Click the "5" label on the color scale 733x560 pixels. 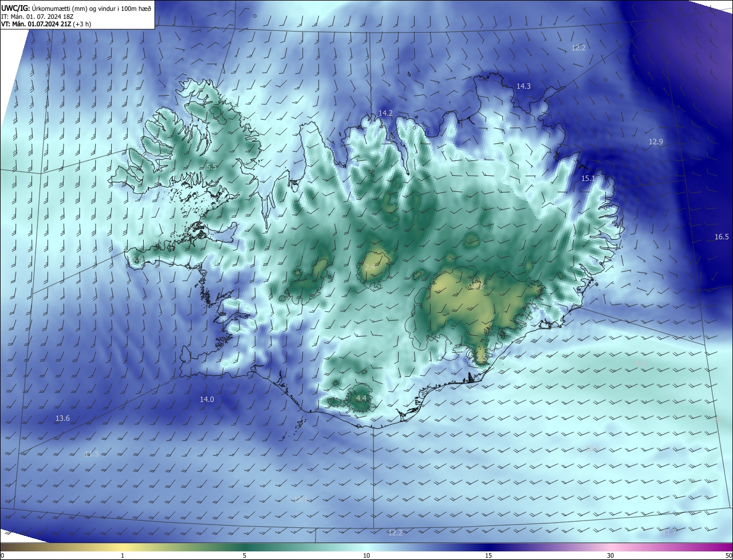[245, 555]
